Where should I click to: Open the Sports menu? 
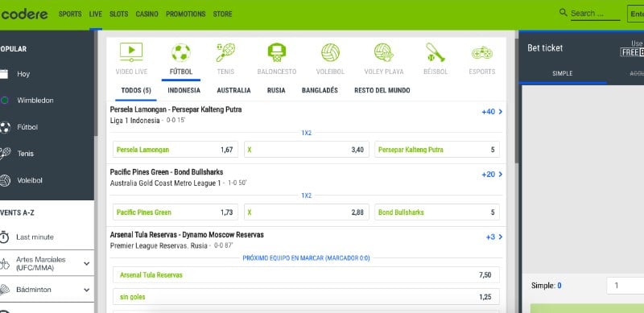pos(70,14)
